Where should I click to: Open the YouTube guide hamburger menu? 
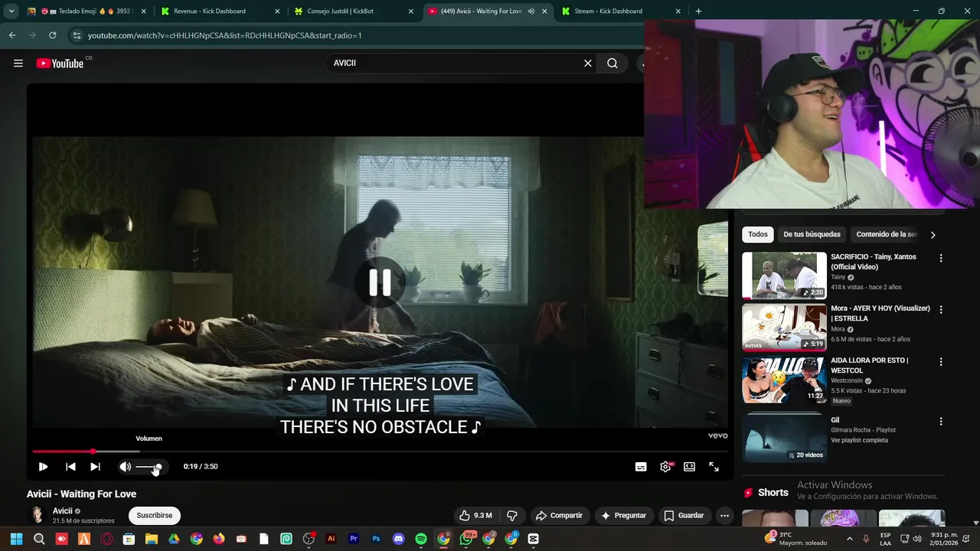[x=18, y=64]
